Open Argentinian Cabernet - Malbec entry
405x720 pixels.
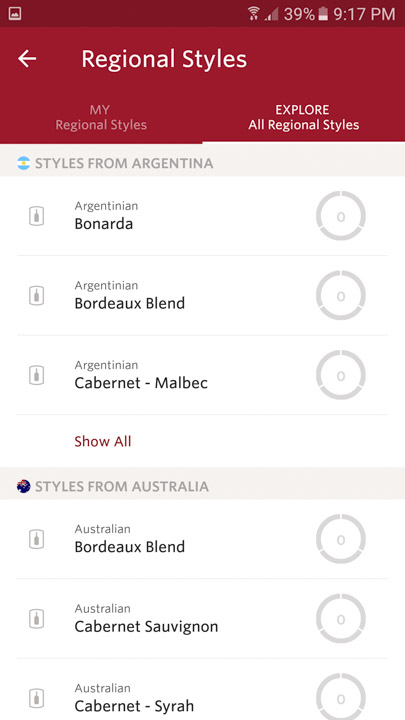[202, 375]
